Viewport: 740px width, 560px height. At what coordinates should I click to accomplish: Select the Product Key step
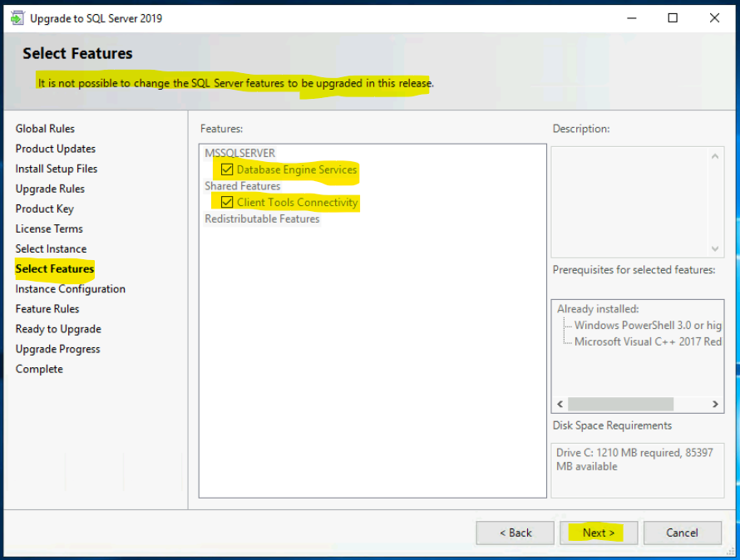point(44,209)
